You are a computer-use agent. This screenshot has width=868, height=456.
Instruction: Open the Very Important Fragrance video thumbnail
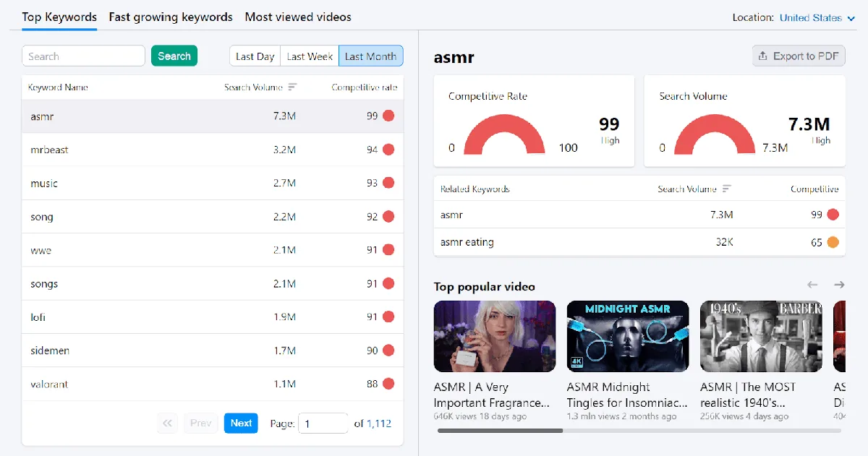(495, 337)
